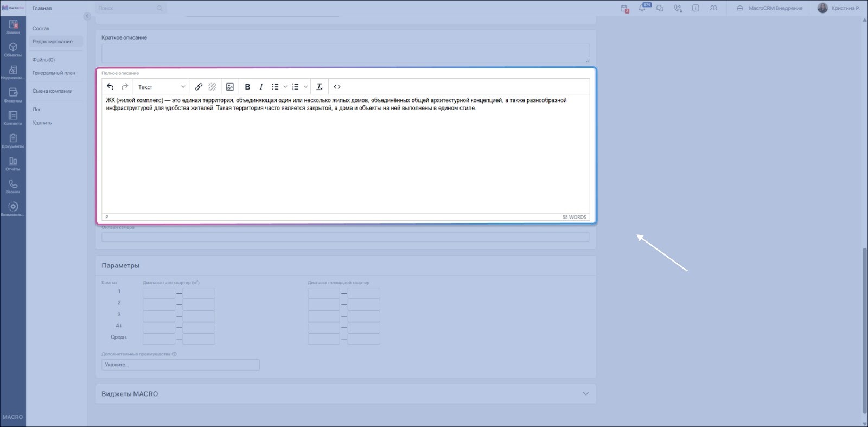The width and height of the screenshot is (868, 427).
Task: Toggle bold formatting in the editor
Action: [247, 87]
